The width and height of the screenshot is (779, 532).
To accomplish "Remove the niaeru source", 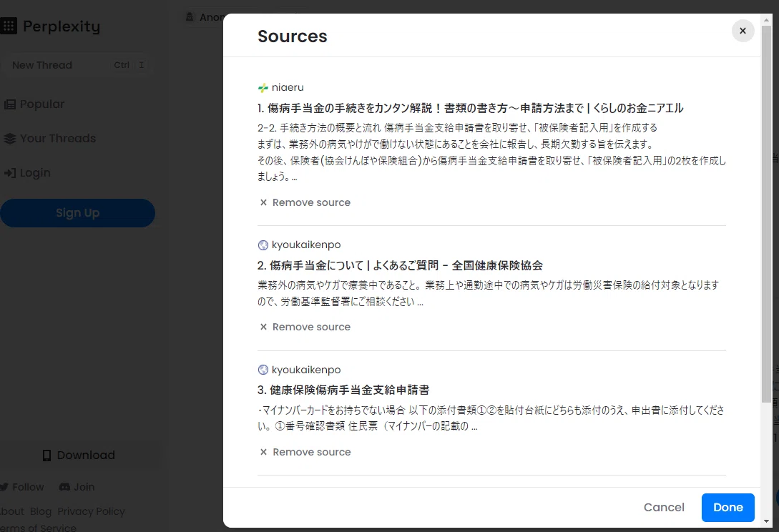I will 305,202.
